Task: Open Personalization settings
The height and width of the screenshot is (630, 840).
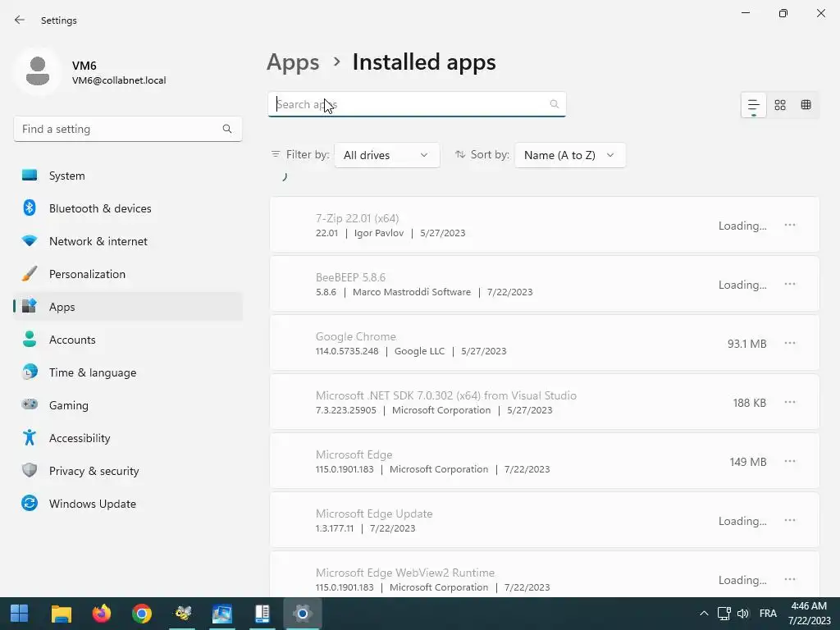Action: [128, 274]
